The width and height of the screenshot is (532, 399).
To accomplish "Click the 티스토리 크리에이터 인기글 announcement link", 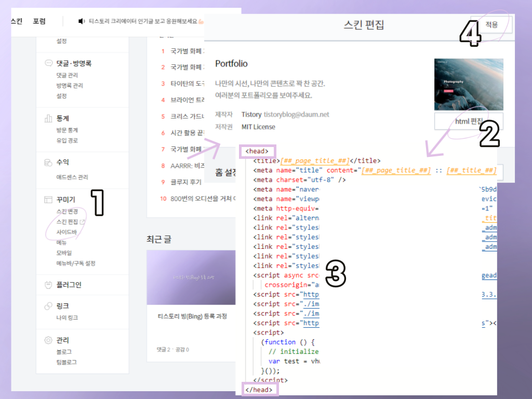I will [143, 21].
